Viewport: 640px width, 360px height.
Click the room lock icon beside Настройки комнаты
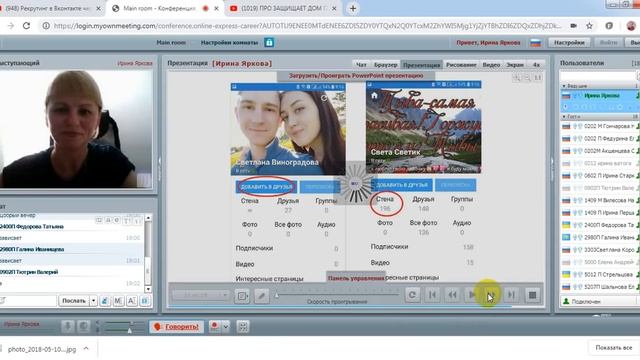point(269,42)
